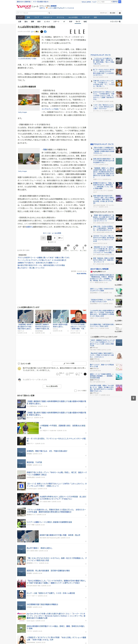Share the comment via the X icon
Image resolution: width=138 pixels, height=644 pixels.
tap(85, 374)
